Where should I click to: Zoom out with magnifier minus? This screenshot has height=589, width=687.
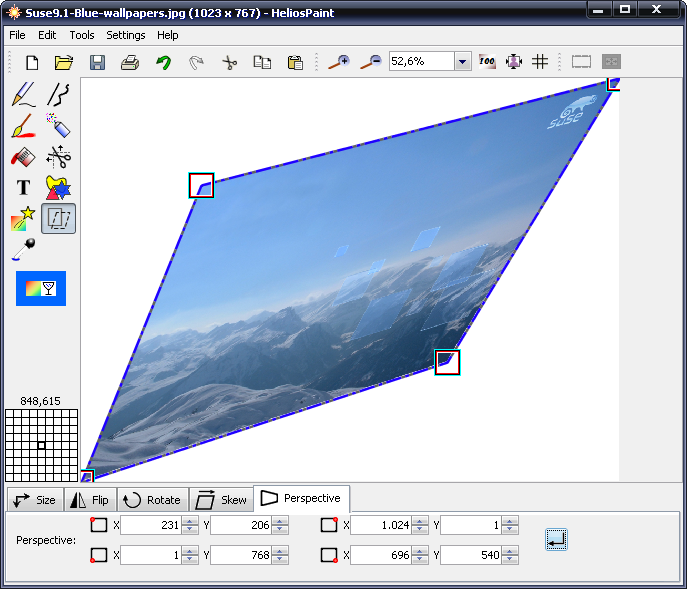(x=371, y=62)
